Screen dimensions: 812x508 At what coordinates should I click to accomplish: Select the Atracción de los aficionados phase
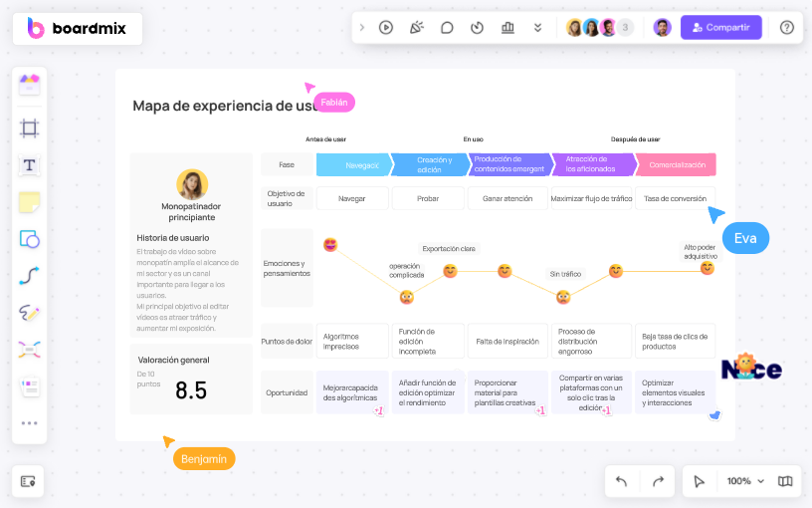(593, 164)
